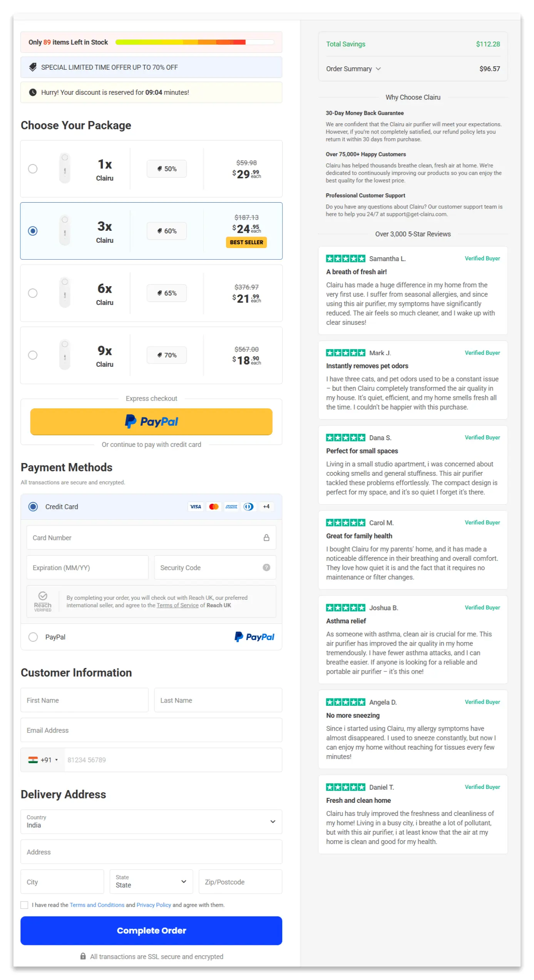Expand the Order Summary chevron

click(378, 69)
